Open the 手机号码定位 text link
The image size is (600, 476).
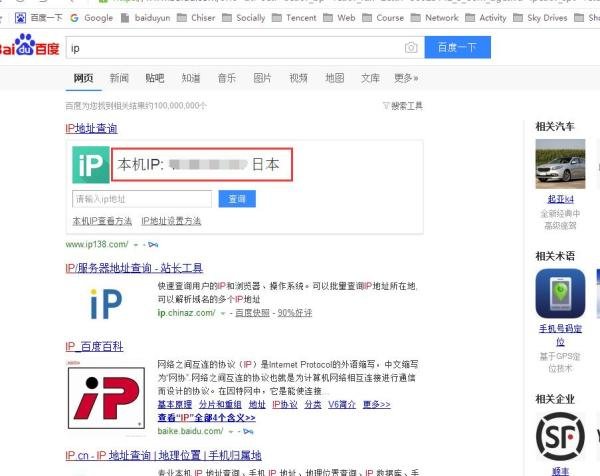coord(560,335)
